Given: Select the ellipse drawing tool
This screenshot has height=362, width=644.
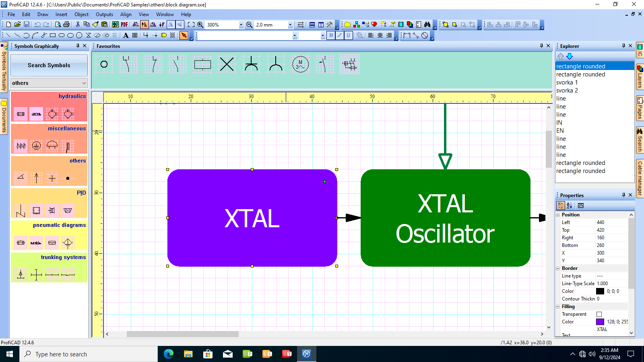Looking at the screenshot, I should [x=70, y=35].
